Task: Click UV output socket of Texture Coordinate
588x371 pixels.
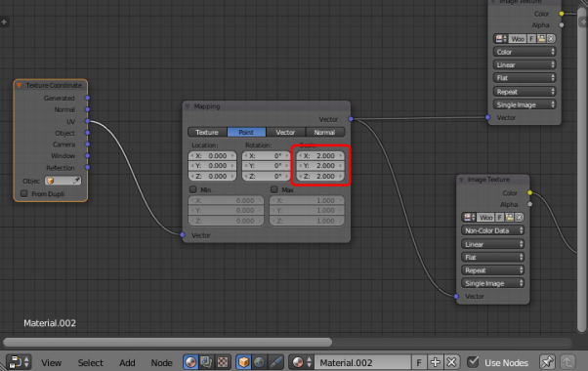Action: tap(87, 121)
